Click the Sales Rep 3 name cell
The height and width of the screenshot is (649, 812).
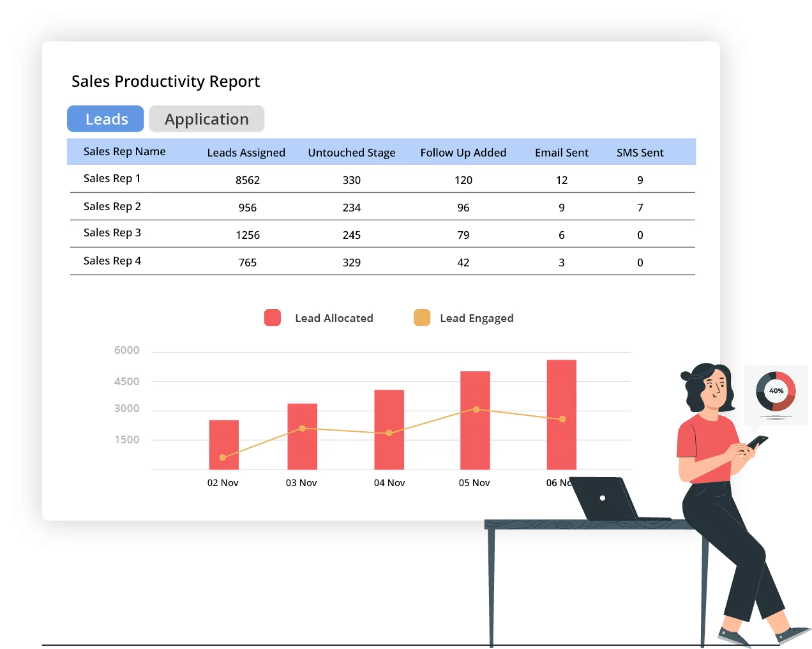112,233
